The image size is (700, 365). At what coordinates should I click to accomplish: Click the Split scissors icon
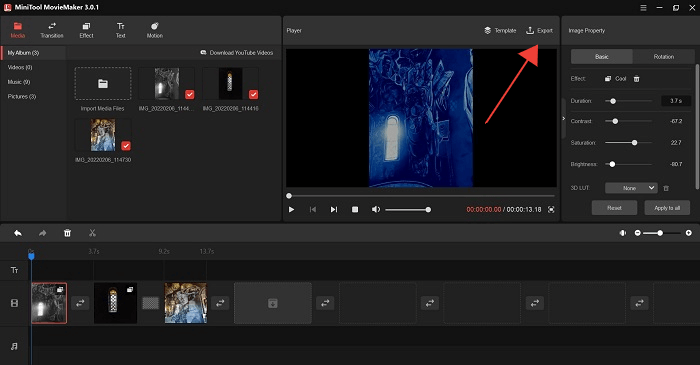tap(92, 233)
